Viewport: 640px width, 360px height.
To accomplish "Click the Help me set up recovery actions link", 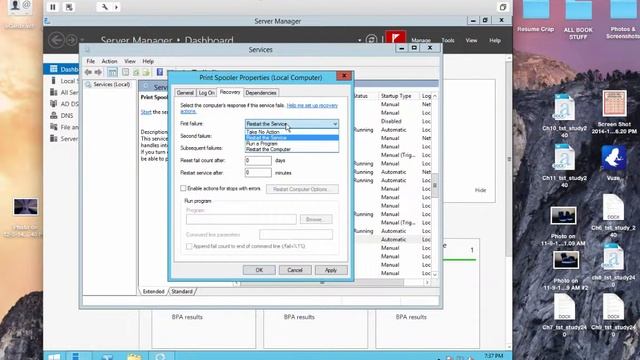I will 312,105.
